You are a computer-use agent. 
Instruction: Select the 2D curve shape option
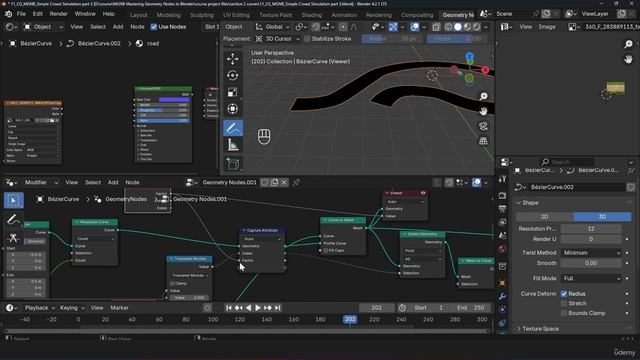544,217
